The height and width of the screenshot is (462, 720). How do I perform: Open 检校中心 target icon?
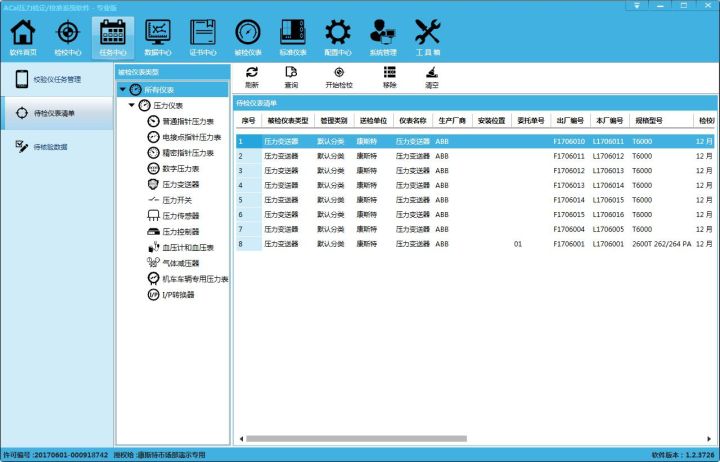tap(67, 37)
